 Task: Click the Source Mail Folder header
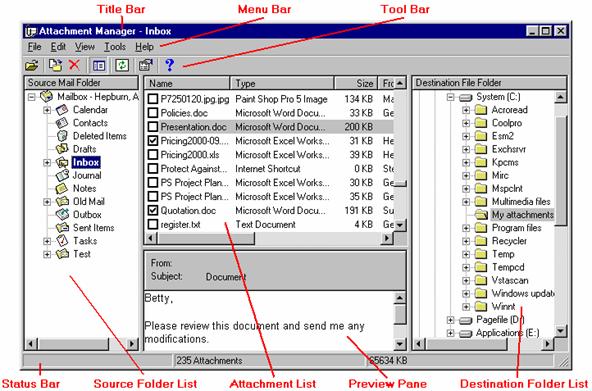click(x=81, y=83)
